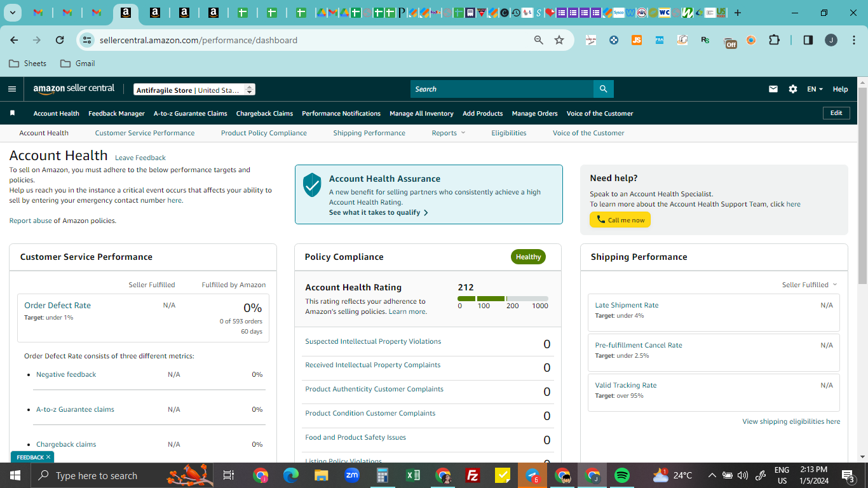The height and width of the screenshot is (488, 868).
Task: Open the Chrome tab search chevron
Action: pyautogui.click(x=13, y=13)
